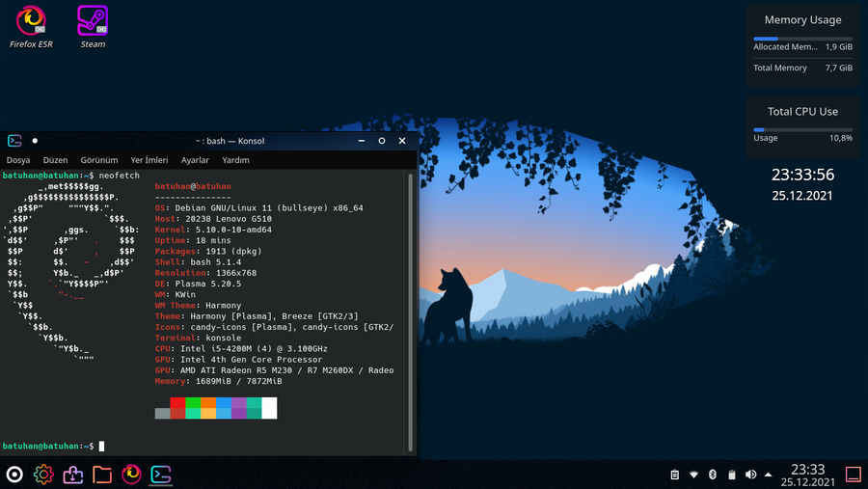Launch Firefox from the taskbar
Viewport: 868px width, 489px height.
coord(131,475)
